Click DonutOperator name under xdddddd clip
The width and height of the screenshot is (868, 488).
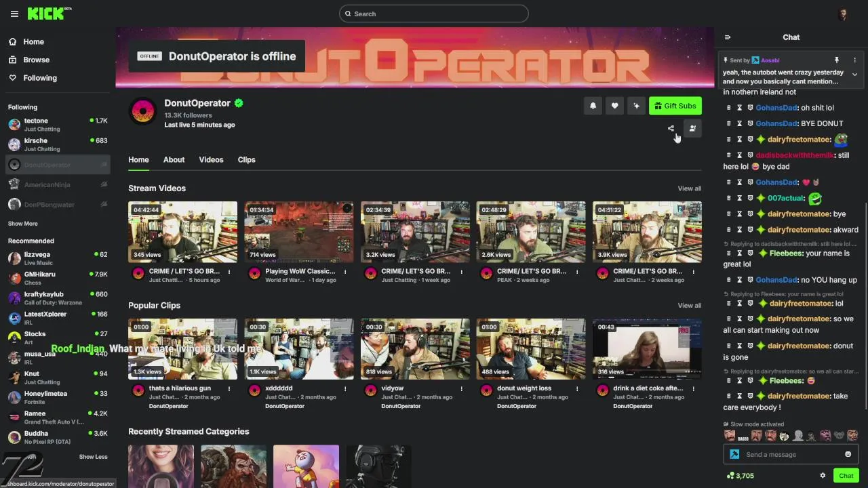coord(284,406)
